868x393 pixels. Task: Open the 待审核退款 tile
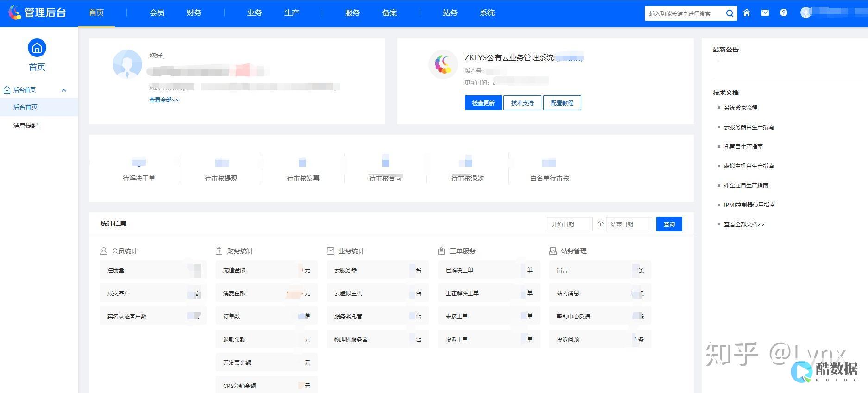(x=467, y=169)
